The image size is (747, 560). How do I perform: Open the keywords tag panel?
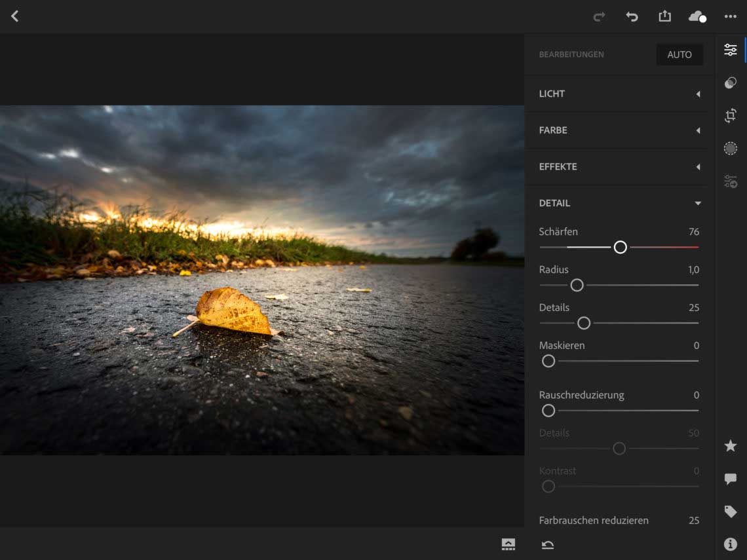tap(731, 512)
